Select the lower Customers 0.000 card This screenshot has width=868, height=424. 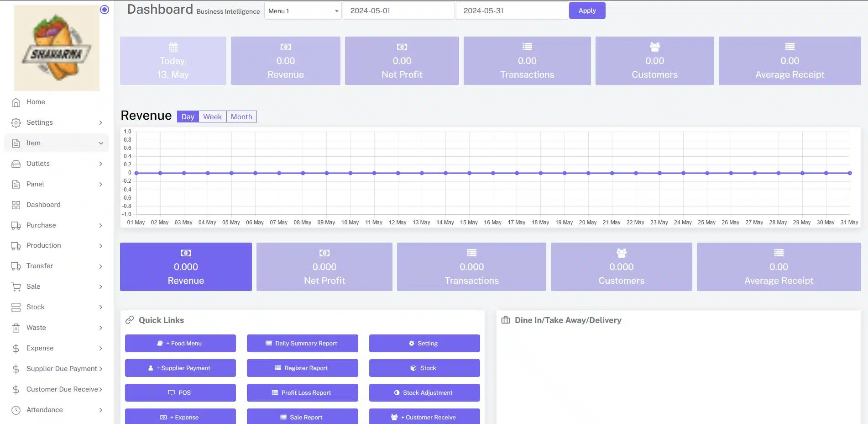point(622,267)
